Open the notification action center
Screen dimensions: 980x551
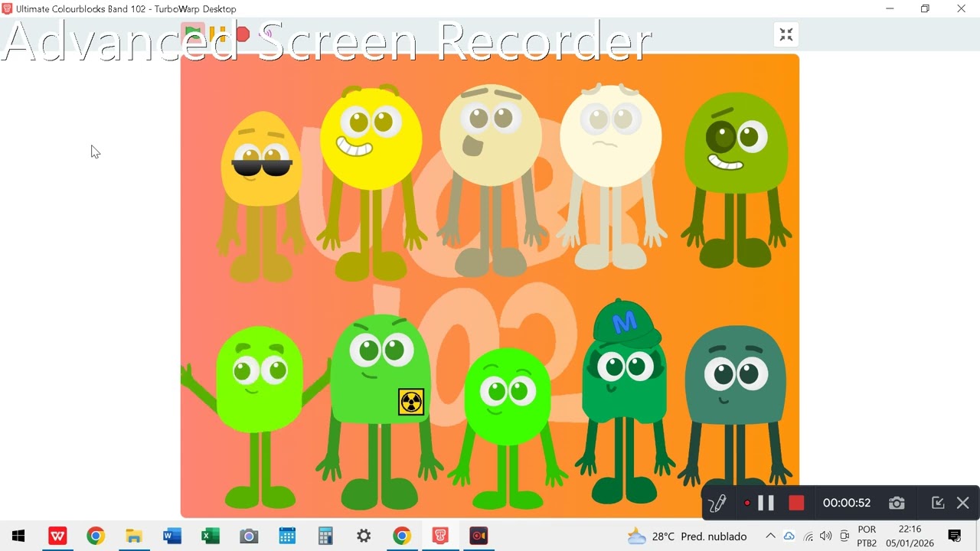[x=955, y=536]
